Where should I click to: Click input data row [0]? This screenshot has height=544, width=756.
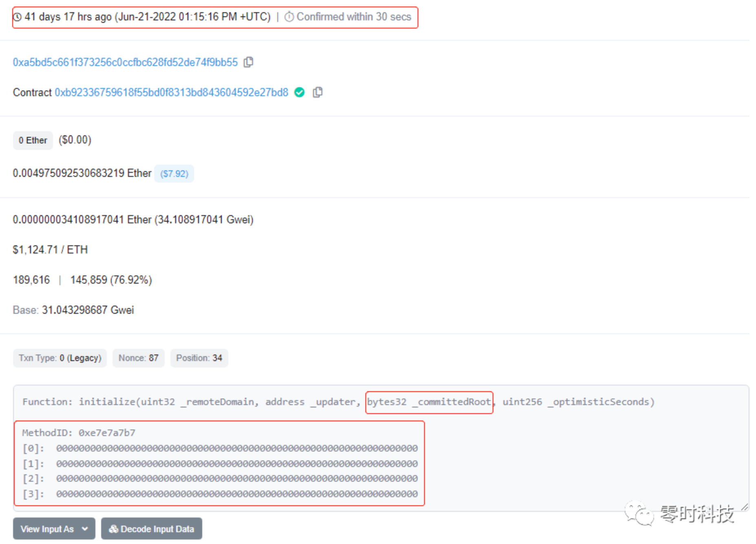click(x=220, y=448)
